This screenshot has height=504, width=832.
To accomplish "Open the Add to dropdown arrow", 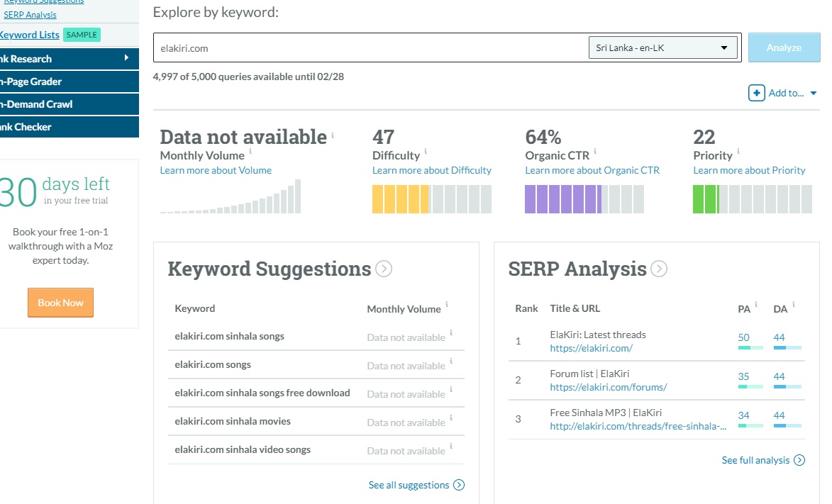I will (x=813, y=94).
